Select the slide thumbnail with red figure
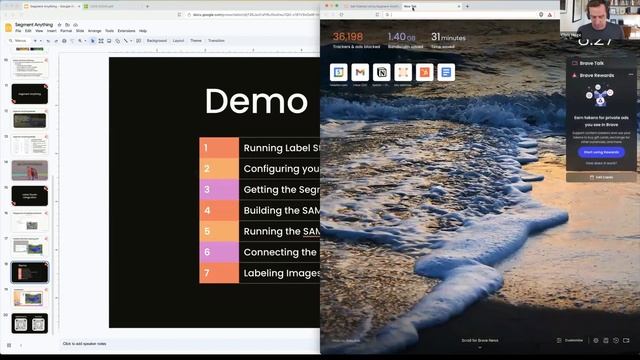This screenshot has height=360, width=640. 29,170
